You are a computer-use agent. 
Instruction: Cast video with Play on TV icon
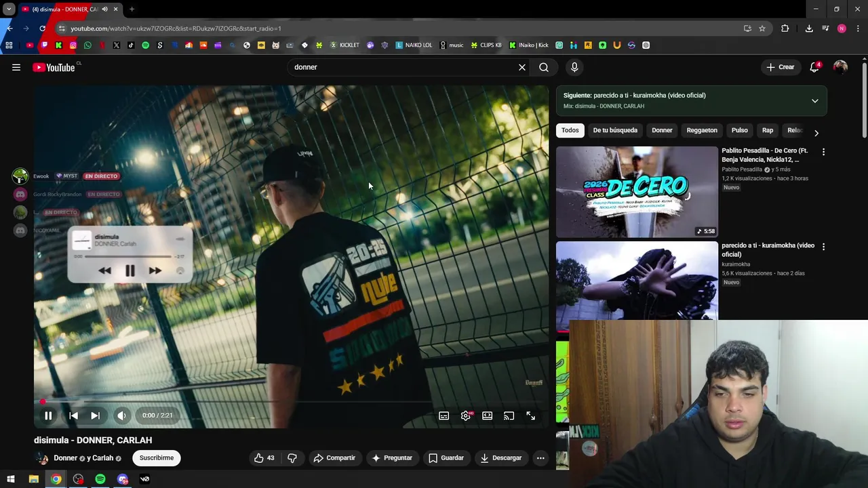point(509,415)
